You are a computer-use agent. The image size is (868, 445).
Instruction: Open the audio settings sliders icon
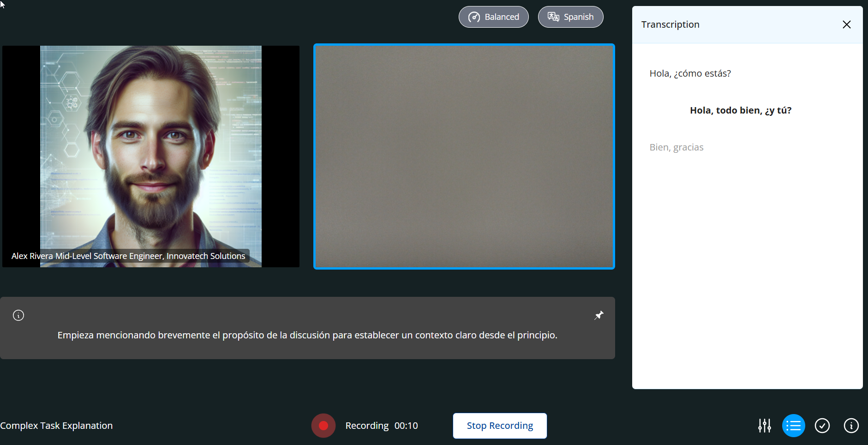tap(764, 426)
